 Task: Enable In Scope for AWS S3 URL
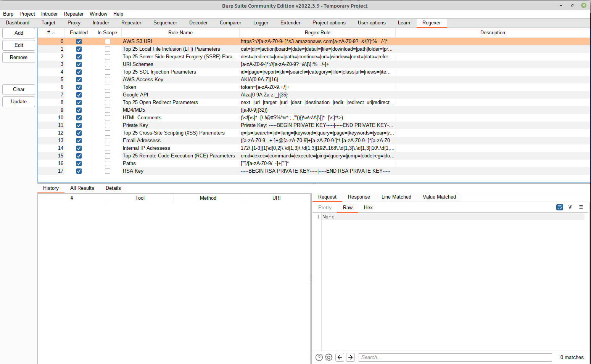108,42
